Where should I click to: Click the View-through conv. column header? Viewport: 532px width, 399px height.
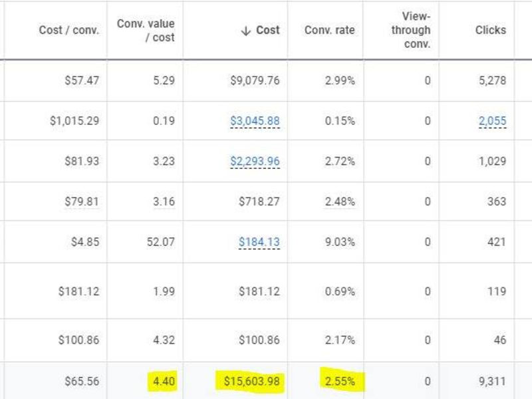pyautogui.click(x=411, y=30)
